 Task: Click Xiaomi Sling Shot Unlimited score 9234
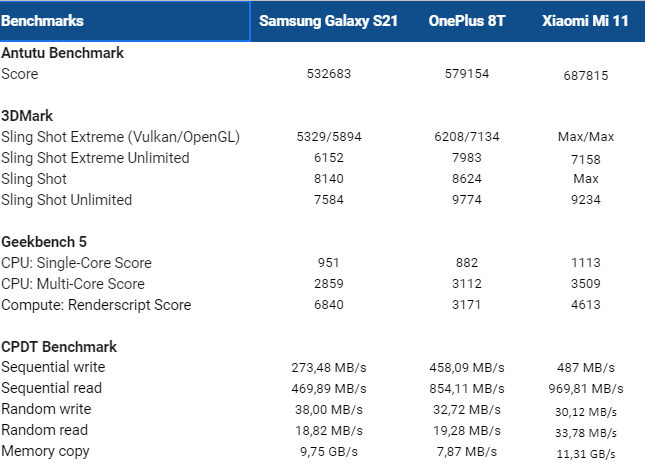pyautogui.click(x=586, y=200)
